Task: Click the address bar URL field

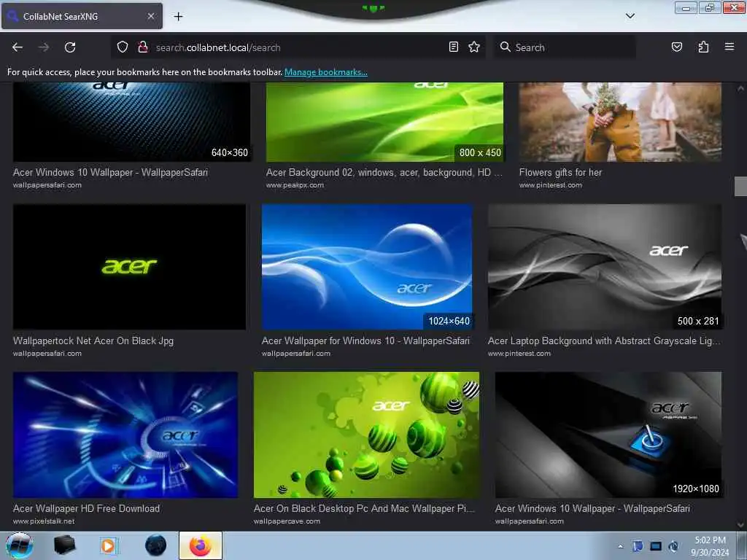Action: (x=298, y=47)
